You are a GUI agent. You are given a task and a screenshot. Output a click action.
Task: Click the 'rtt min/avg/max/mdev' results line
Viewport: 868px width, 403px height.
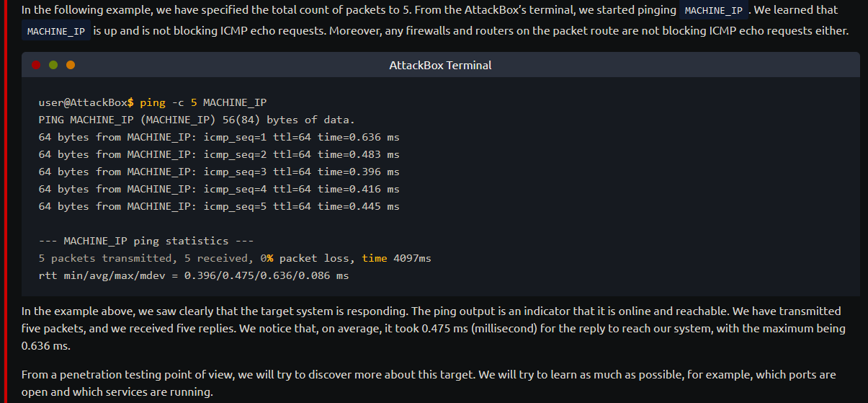click(x=194, y=275)
